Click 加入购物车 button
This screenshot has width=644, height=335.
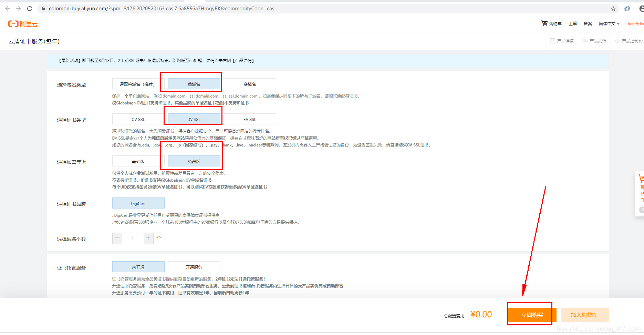point(584,315)
